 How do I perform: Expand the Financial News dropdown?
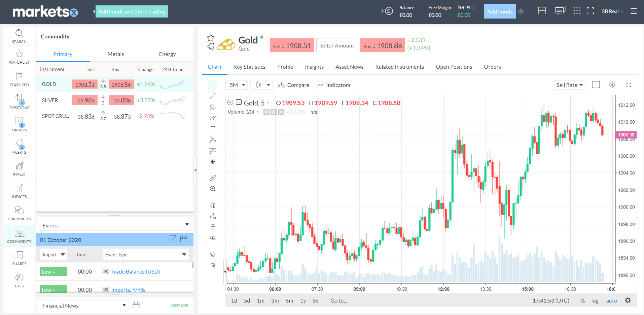83,305
